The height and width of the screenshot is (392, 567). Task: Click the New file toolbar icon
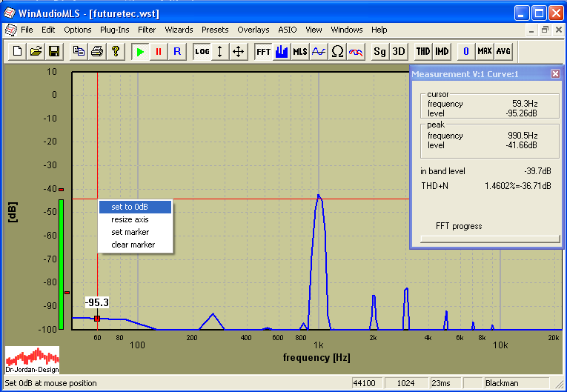click(16, 51)
